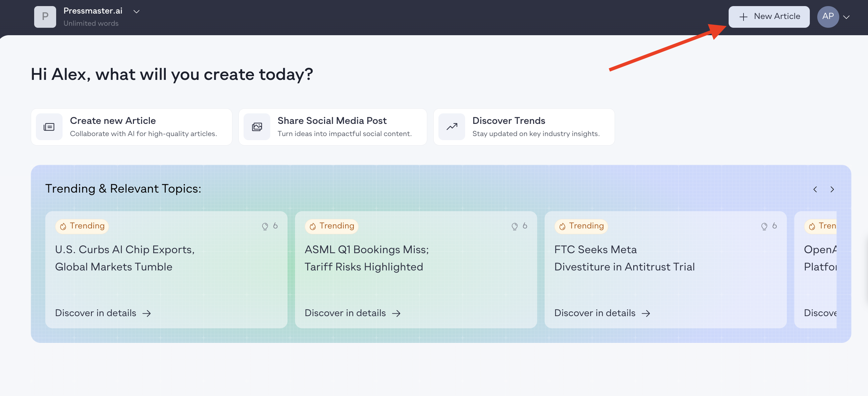The width and height of the screenshot is (868, 396).
Task: Click the Pressmaster.ai P logo tile
Action: pyautogui.click(x=45, y=17)
